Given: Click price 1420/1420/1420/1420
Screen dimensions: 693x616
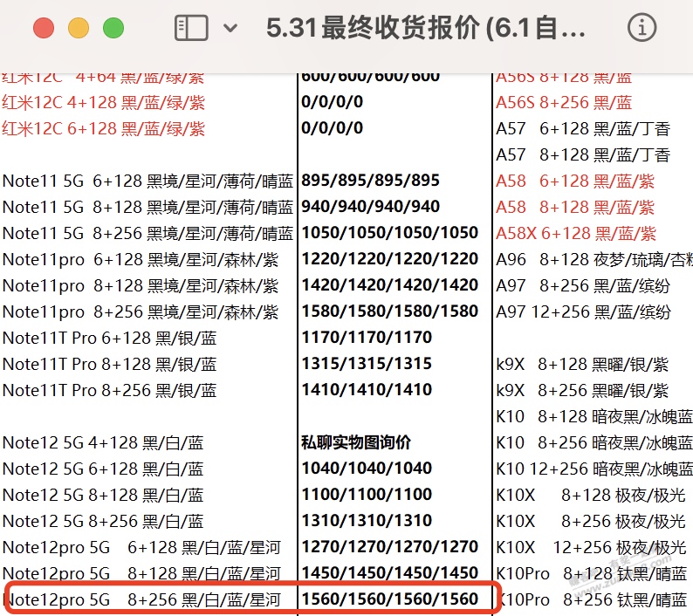Looking at the screenshot, I should pyautogui.click(x=390, y=285).
